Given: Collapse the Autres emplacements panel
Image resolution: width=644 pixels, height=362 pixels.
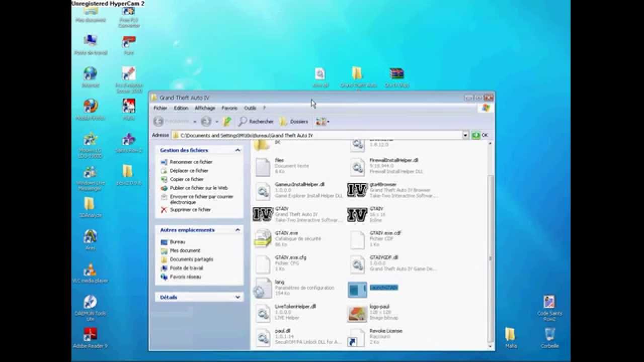Looking at the screenshot, I should point(237,230).
